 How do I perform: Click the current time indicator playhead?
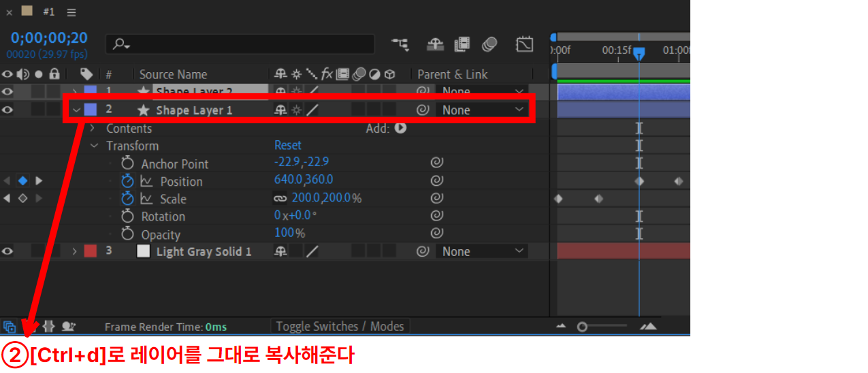click(639, 54)
